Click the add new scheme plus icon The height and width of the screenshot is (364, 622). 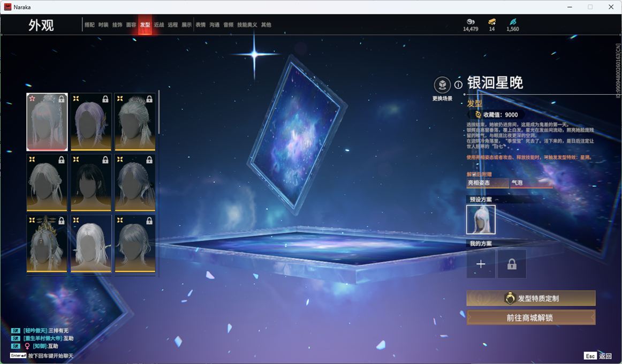[481, 264]
